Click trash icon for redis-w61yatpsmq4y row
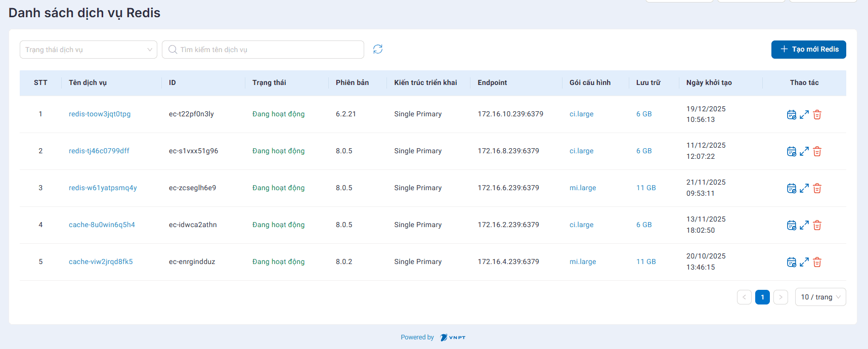 pyautogui.click(x=817, y=188)
